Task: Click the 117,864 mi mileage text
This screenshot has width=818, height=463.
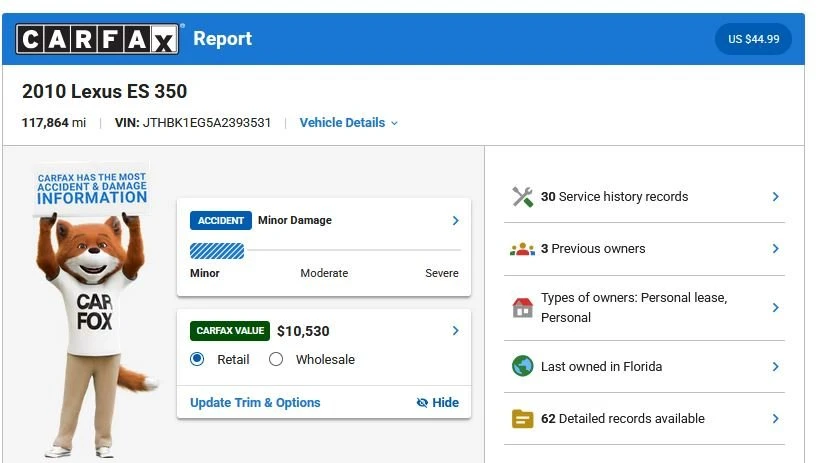Action: (x=54, y=123)
